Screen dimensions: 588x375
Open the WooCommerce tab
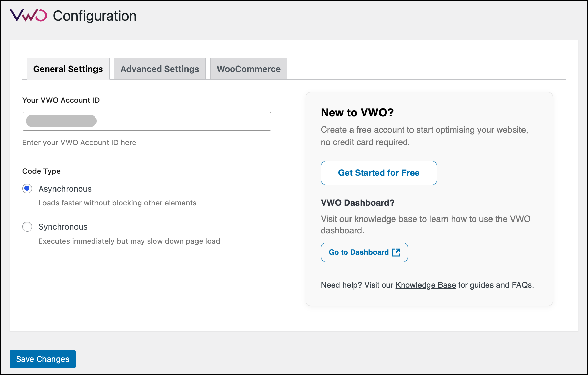[249, 69]
